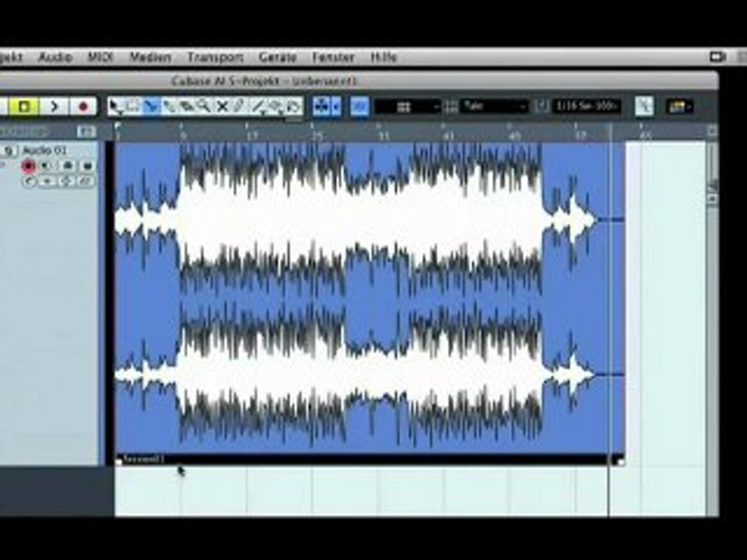The image size is (747, 560).
Task: Select the blue audio event waveform
Action: 370,298
